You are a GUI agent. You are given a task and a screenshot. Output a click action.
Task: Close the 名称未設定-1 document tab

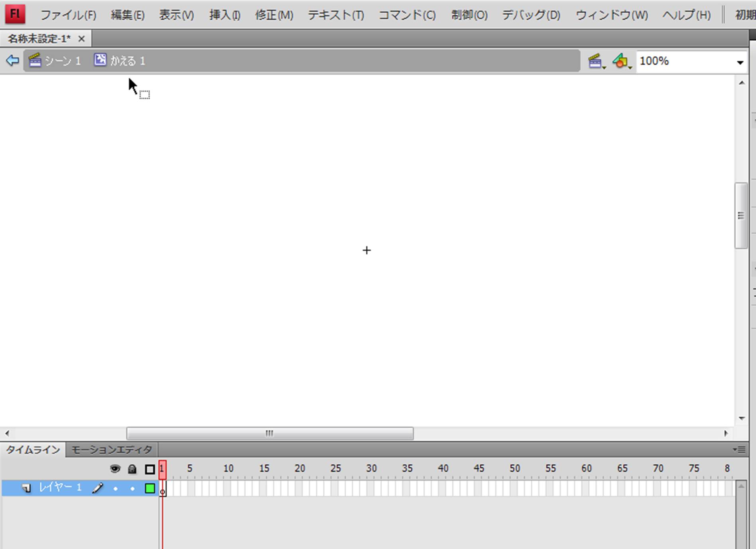[81, 39]
